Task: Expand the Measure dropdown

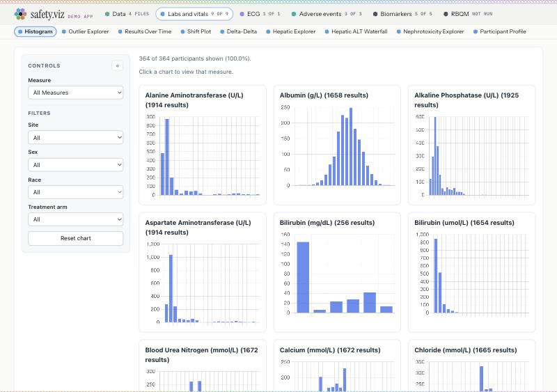Action: (76, 93)
